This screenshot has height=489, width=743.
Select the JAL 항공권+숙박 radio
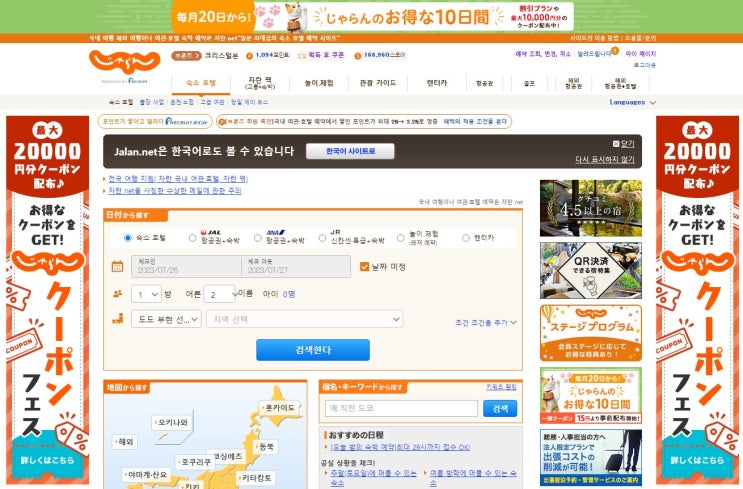tap(192, 238)
